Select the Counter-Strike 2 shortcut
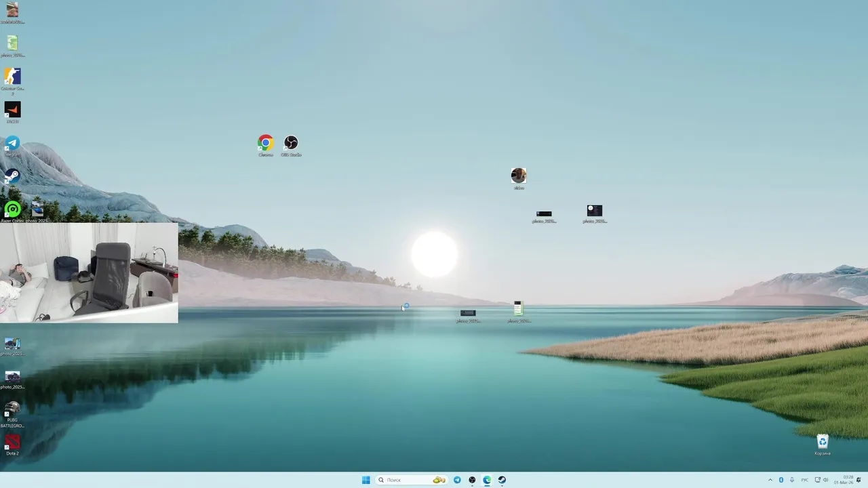This screenshot has height=488, width=868. pyautogui.click(x=12, y=81)
